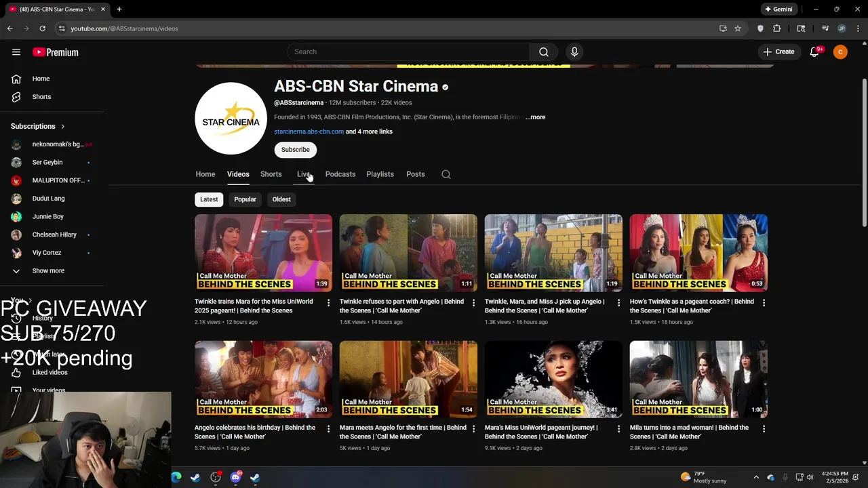
Task: Open 'and 4 more links' list
Action: click(x=369, y=131)
